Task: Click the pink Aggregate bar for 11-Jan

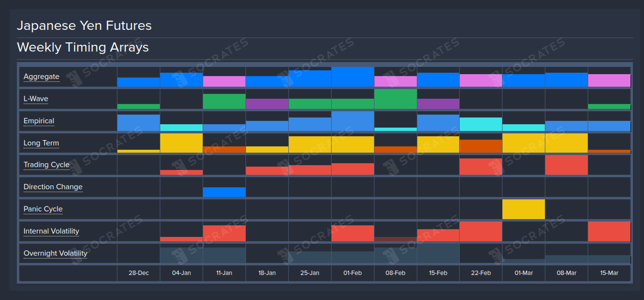Action: [224, 81]
